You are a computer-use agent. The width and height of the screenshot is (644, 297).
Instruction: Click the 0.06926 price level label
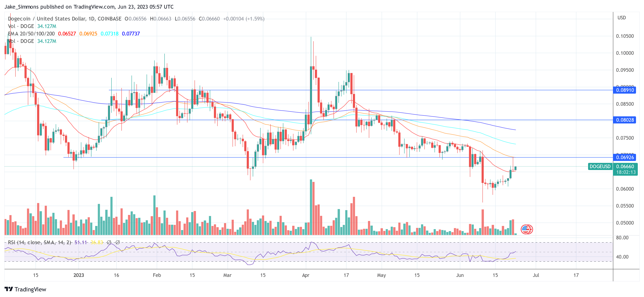point(624,157)
